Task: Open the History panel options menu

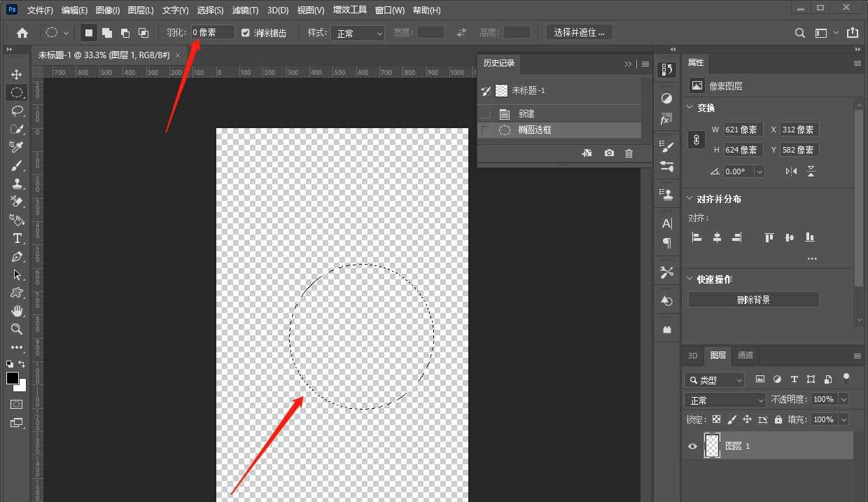Action: 645,64
